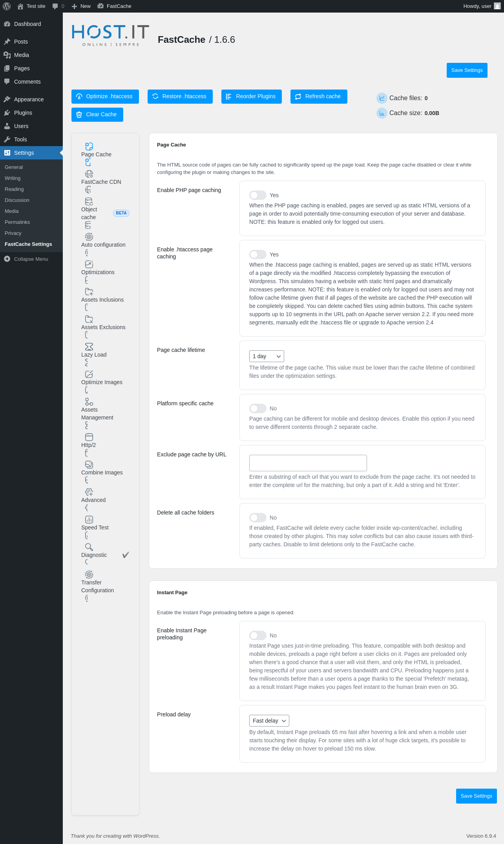Go to the Plugins menu
The image size is (504, 844).
point(23,113)
